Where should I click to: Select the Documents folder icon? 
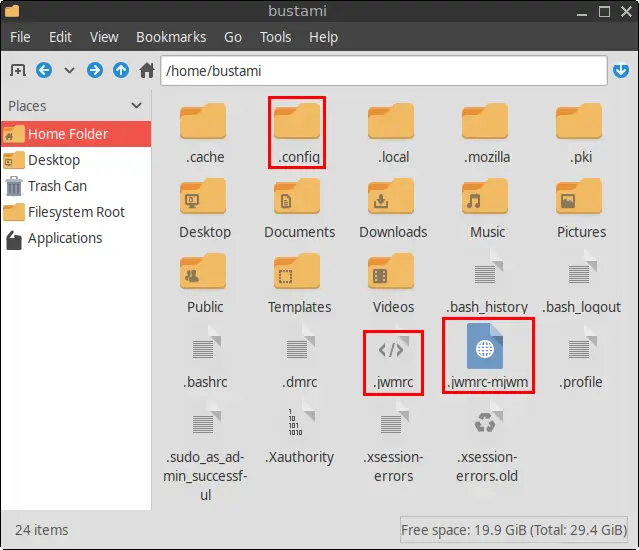[x=297, y=196]
